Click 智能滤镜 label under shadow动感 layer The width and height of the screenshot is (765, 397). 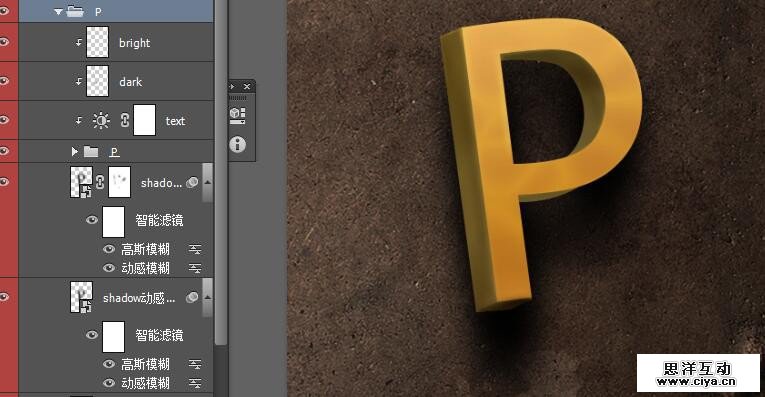pyautogui.click(x=159, y=335)
